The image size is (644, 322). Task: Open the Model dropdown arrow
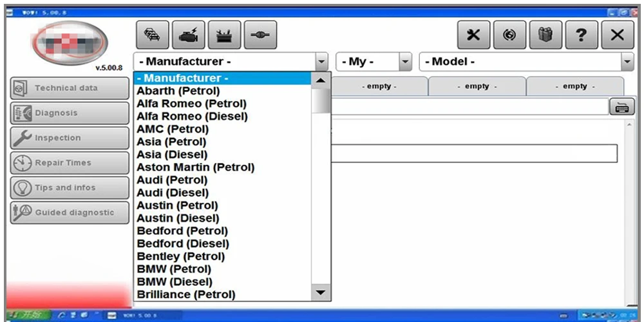[x=627, y=62]
